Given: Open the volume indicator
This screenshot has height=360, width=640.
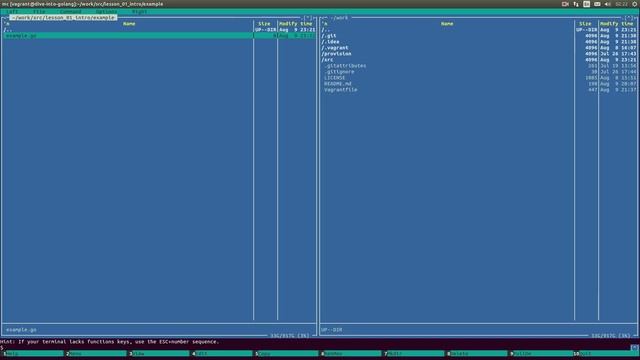Looking at the screenshot, I should 608,4.
